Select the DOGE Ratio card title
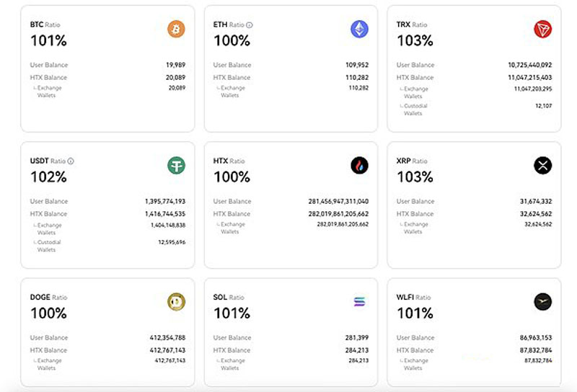The image size is (577, 392). tap(48, 297)
